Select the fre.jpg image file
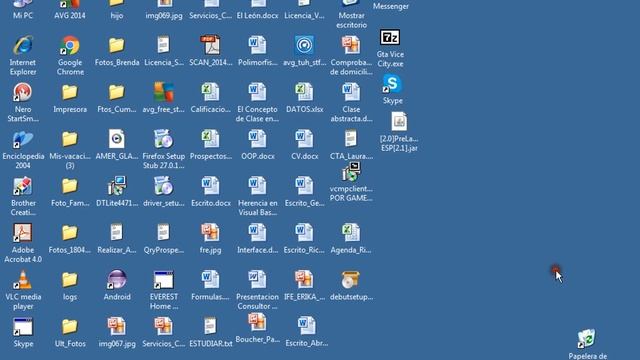The width and height of the screenshot is (640, 360). point(211,233)
